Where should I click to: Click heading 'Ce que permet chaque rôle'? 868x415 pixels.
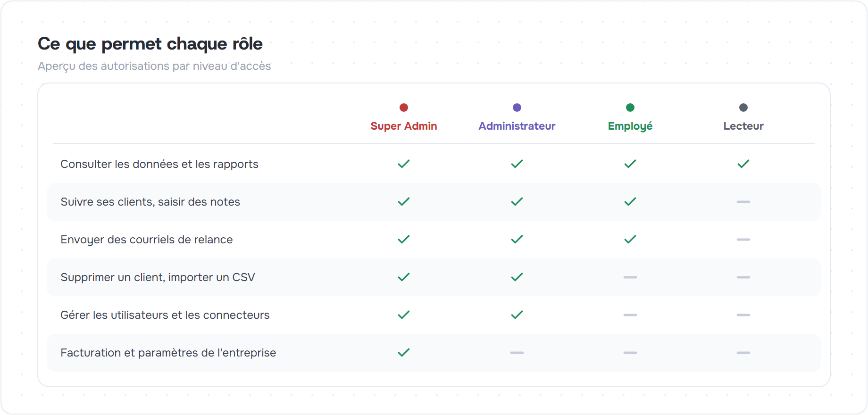150,44
